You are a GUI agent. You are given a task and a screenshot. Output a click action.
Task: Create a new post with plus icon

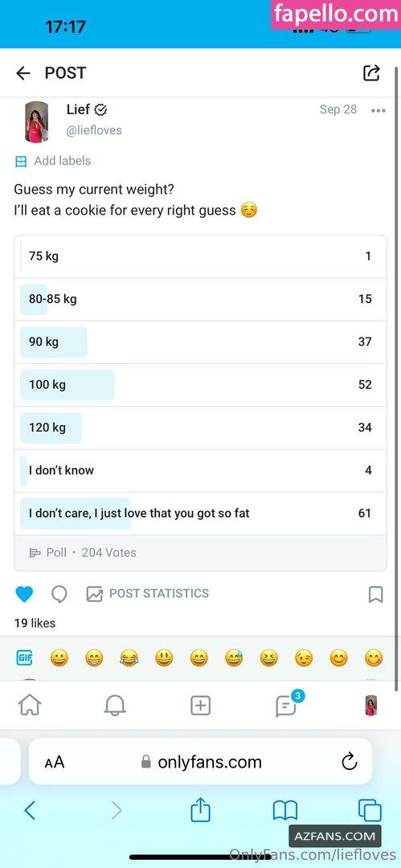click(200, 706)
